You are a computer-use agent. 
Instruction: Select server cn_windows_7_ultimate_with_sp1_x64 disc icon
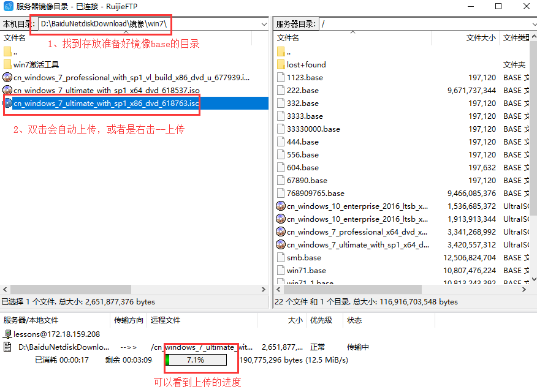click(x=281, y=244)
